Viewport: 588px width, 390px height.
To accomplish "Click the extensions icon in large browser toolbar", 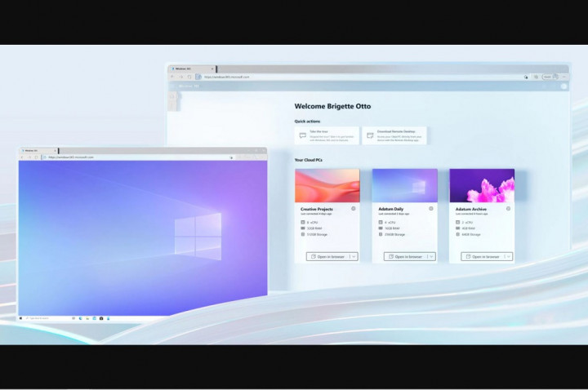I will pyautogui.click(x=536, y=77).
